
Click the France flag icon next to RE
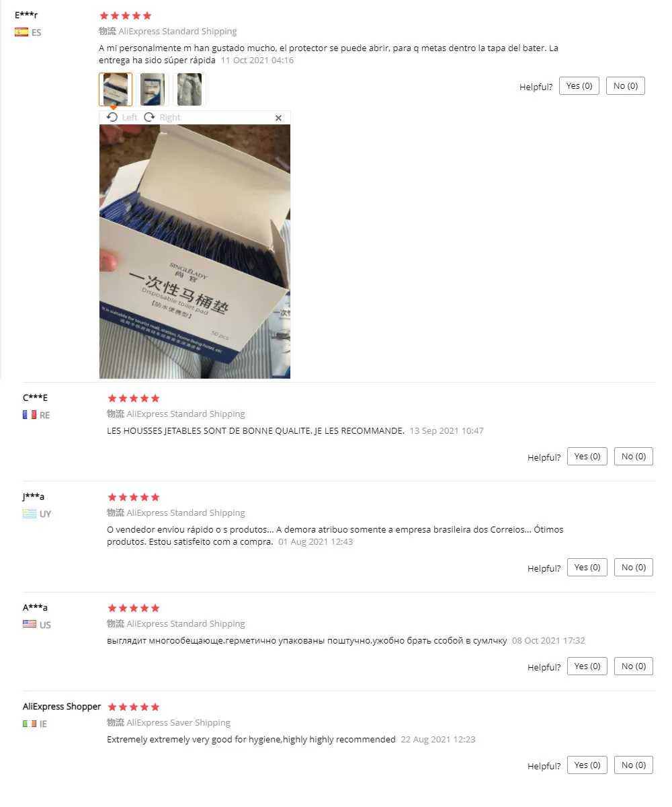(x=30, y=415)
